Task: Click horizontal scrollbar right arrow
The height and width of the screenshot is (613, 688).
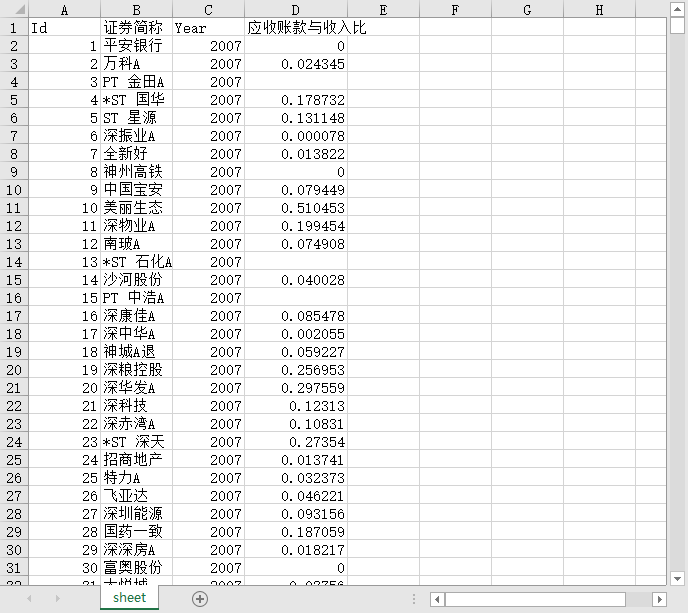Action: pos(659,599)
